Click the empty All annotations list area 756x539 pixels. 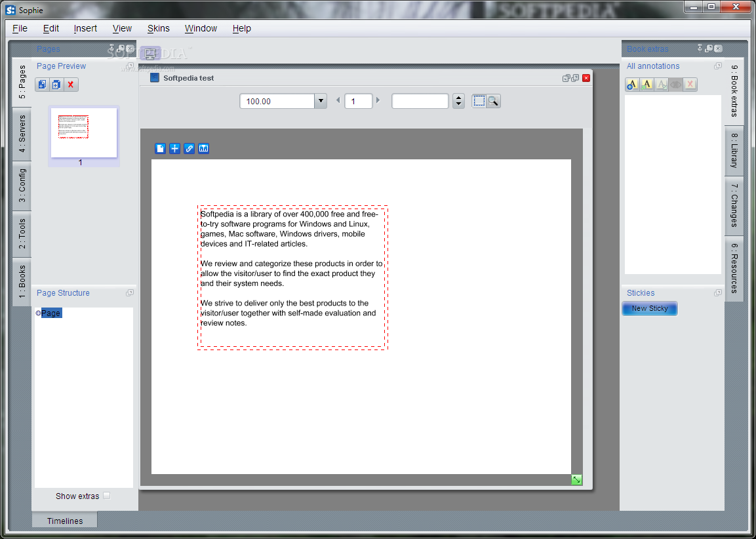tap(673, 185)
